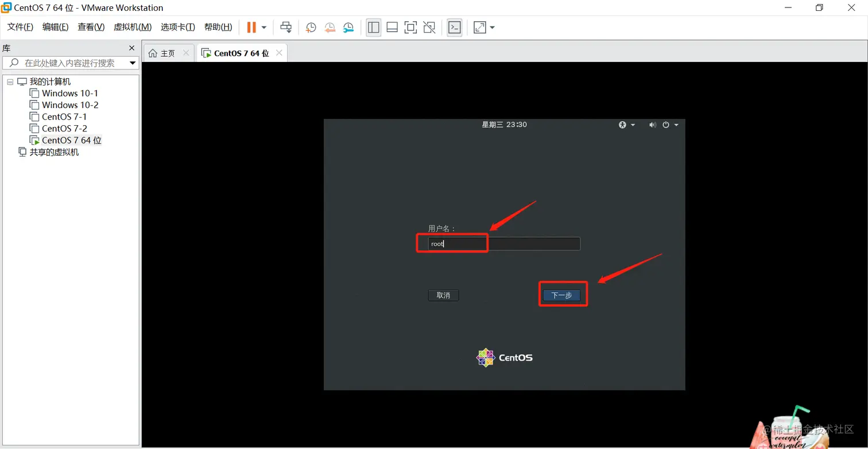Toggle the thumbnail bar view icon

click(x=392, y=27)
